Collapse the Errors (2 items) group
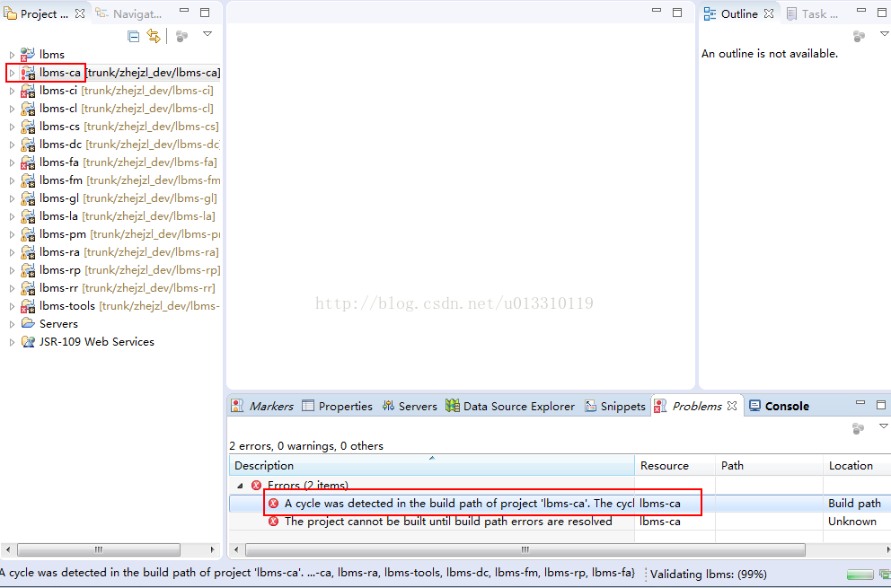This screenshot has width=891, height=588. (240, 486)
